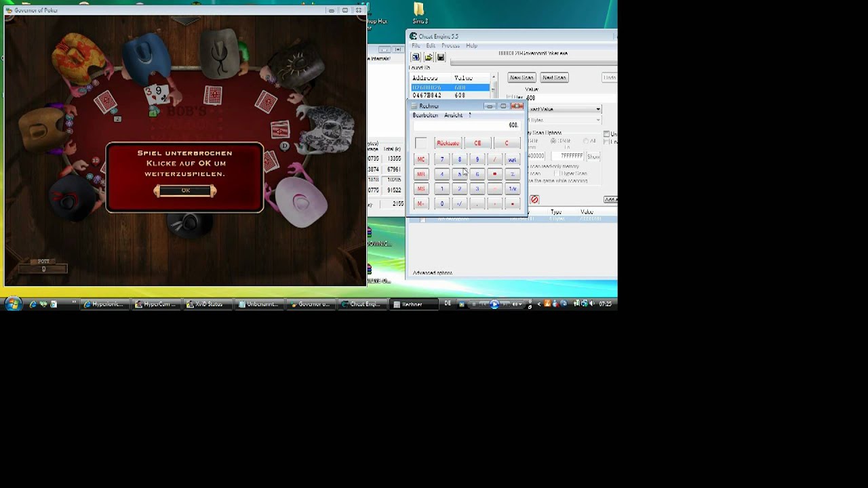Click the open folder icon in Cheat Engine
Image resolution: width=868 pixels, height=488 pixels.
[428, 58]
